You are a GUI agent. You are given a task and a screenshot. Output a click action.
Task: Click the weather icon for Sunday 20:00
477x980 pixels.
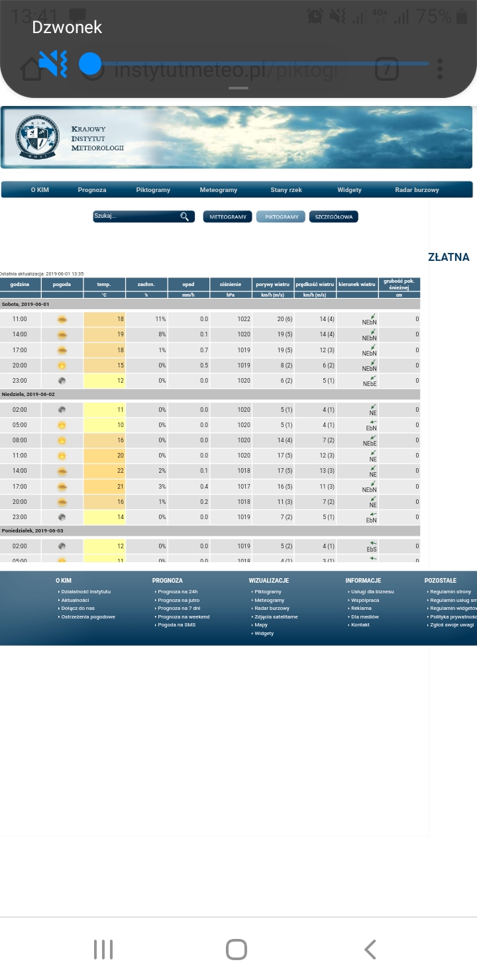coord(62,502)
